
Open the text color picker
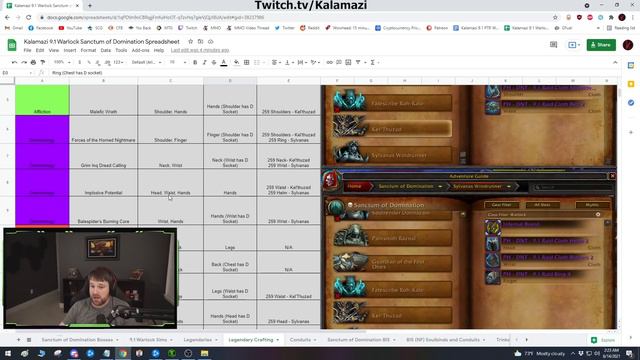click(224, 62)
